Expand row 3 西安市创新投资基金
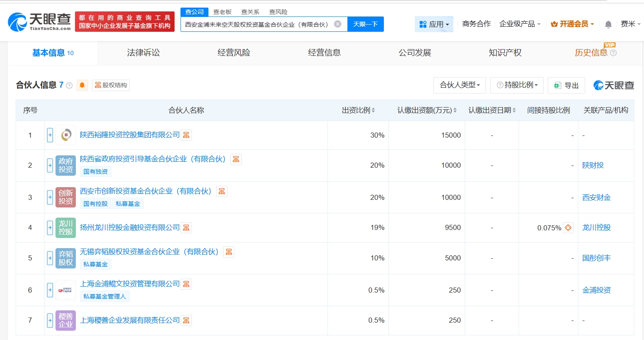644x340 pixels. coord(50,197)
